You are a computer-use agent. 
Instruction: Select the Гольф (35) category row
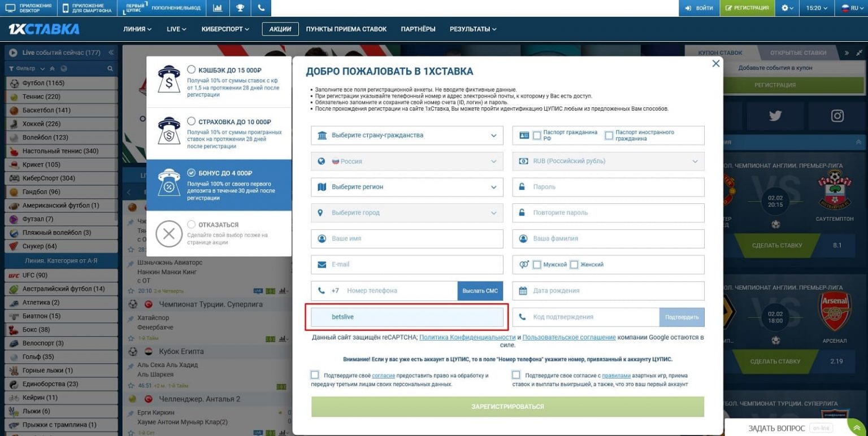[x=62, y=356]
